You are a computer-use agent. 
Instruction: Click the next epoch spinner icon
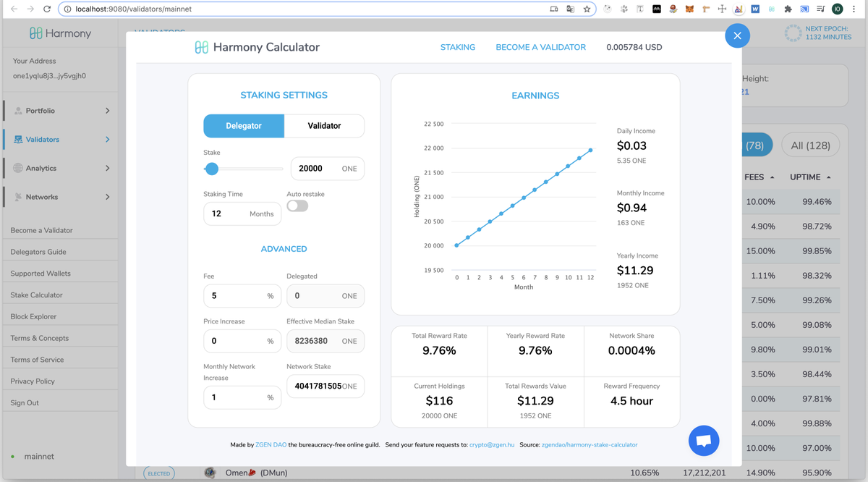pyautogui.click(x=793, y=33)
